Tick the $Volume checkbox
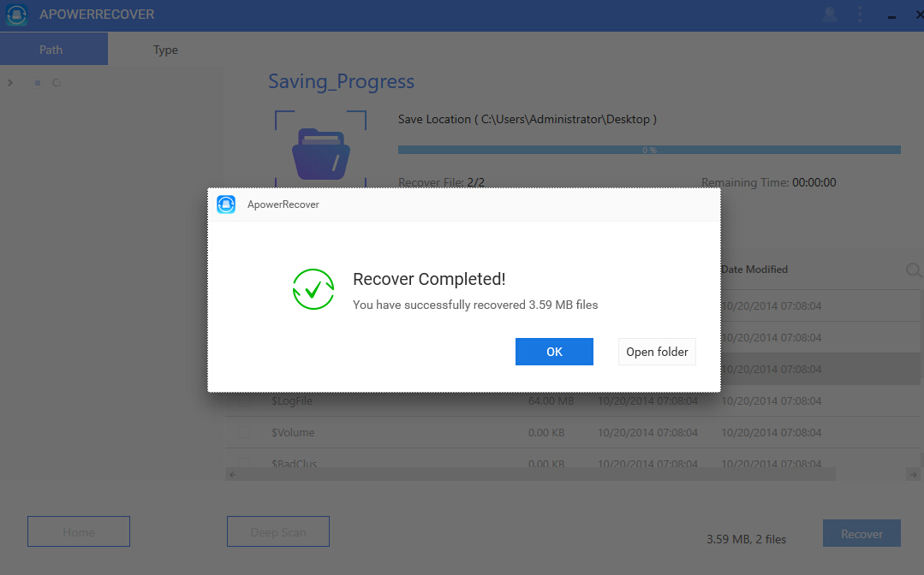This screenshot has height=575, width=924. tap(244, 433)
